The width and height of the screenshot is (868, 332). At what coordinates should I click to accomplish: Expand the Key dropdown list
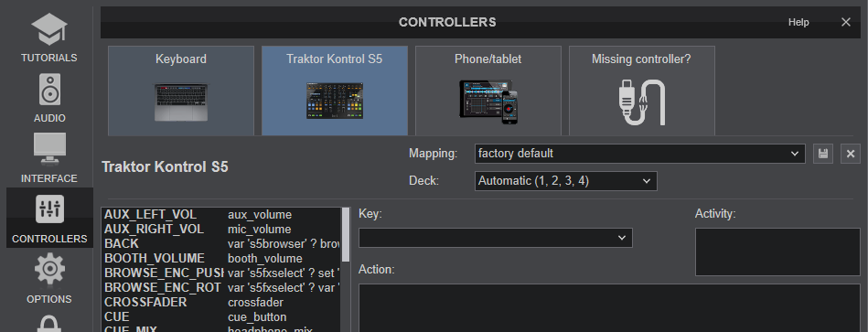click(x=496, y=238)
